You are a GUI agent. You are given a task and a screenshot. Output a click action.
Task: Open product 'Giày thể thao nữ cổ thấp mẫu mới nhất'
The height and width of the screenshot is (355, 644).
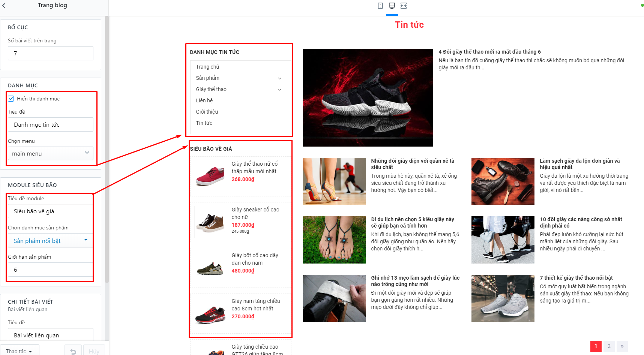click(255, 168)
